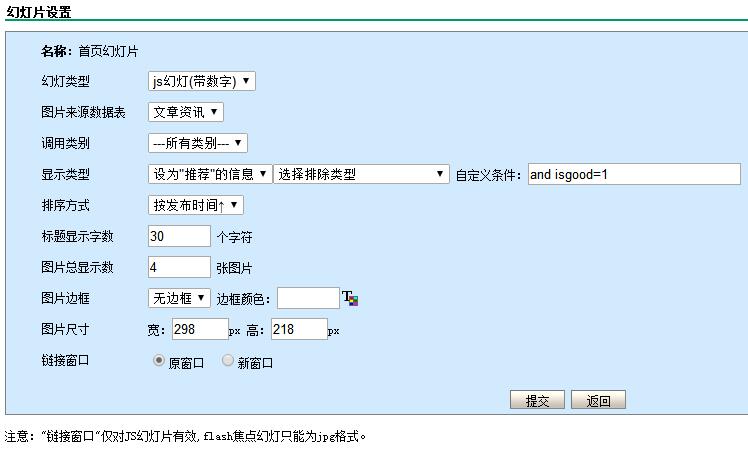Open the border color picker icon

click(x=350, y=298)
